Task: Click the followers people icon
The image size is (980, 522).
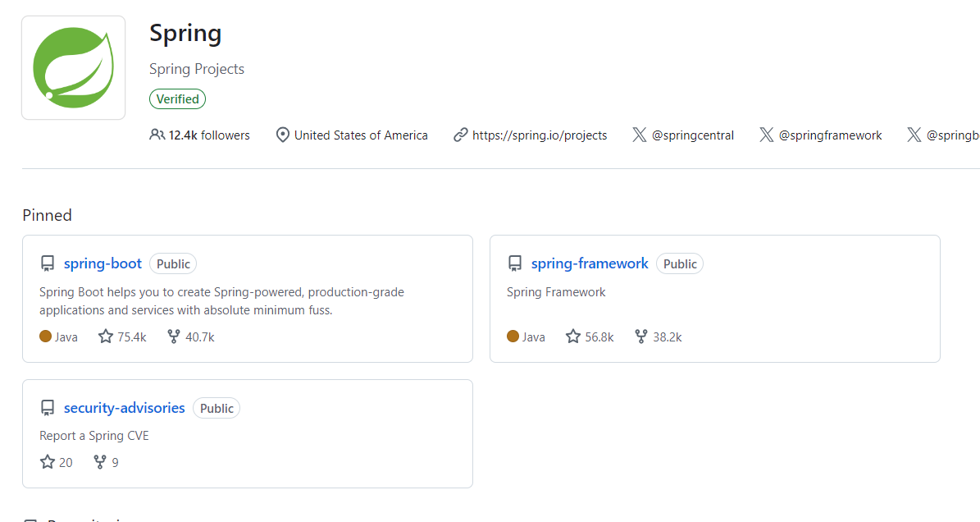Action: [x=157, y=135]
